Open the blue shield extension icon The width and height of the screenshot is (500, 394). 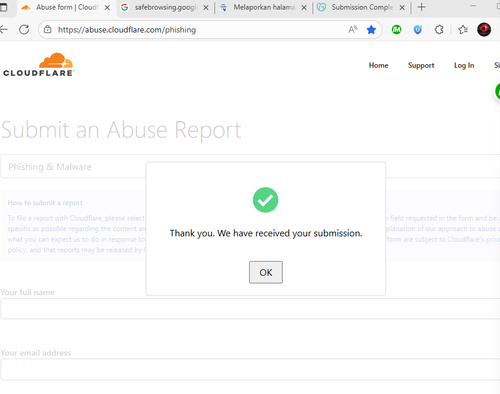[x=418, y=30]
